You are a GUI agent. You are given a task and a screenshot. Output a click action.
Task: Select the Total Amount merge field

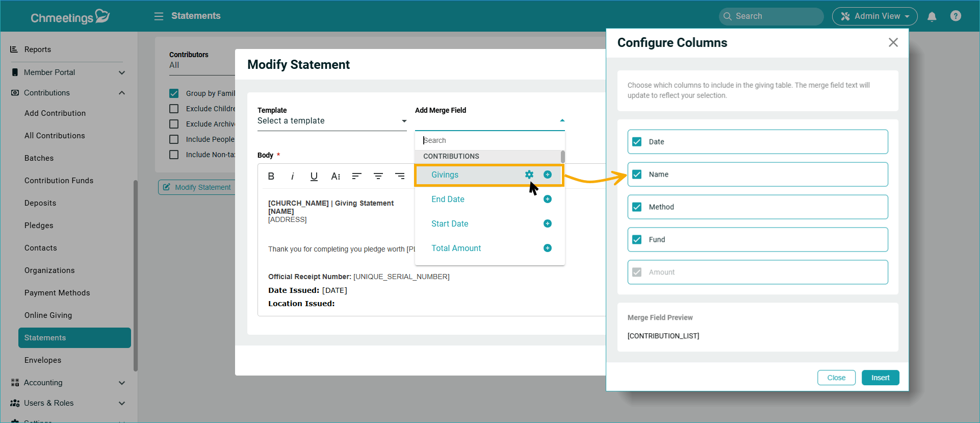[456, 248]
